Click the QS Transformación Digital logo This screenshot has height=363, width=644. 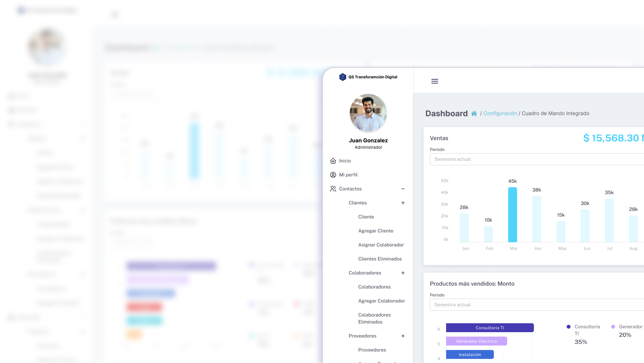(x=368, y=77)
